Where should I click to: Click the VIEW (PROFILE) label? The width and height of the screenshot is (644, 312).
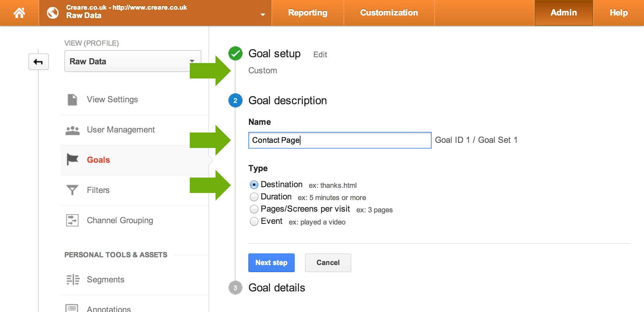(91, 43)
